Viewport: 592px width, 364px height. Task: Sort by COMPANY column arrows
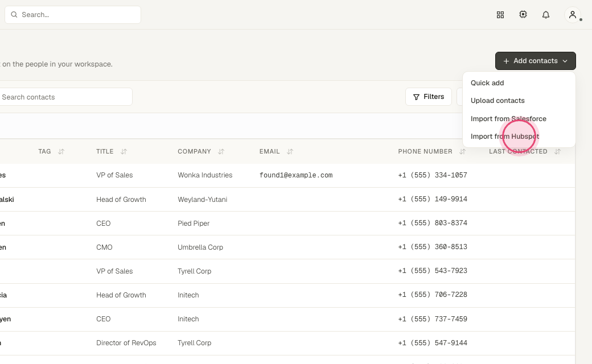click(221, 151)
